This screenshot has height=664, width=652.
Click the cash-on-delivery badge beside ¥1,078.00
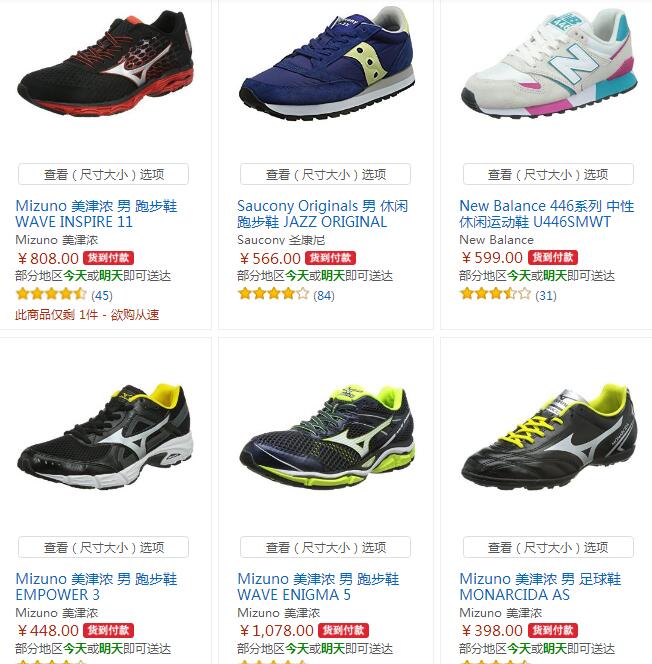tap(343, 630)
